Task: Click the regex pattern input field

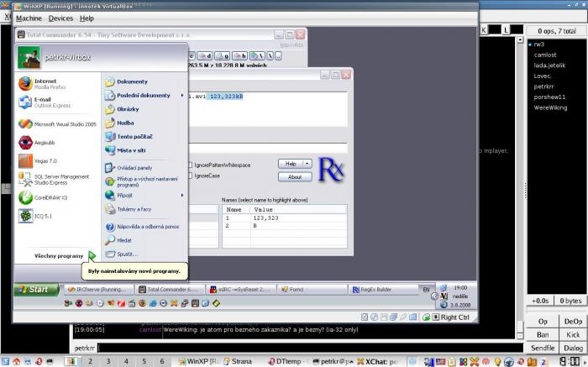Action: coord(268,149)
